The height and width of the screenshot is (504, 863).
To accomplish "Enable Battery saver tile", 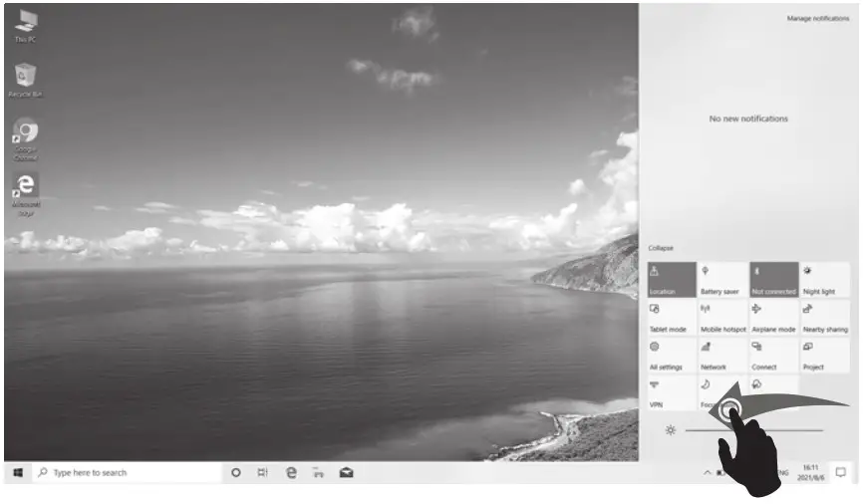I will 722,280.
